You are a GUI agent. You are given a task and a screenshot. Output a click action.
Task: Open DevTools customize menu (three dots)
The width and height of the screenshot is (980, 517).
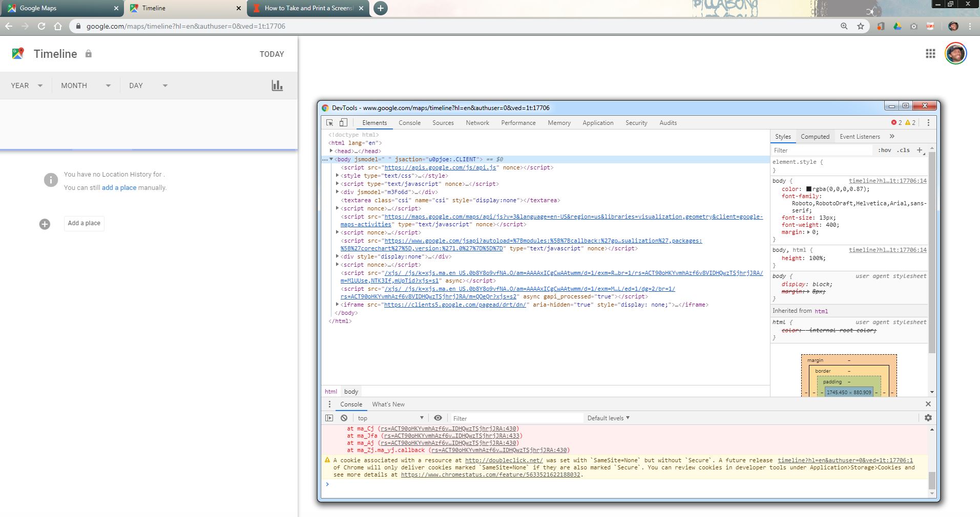click(x=928, y=123)
